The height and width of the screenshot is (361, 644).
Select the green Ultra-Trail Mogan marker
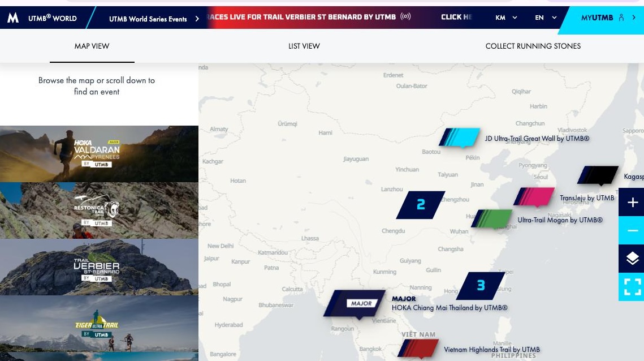click(x=492, y=219)
